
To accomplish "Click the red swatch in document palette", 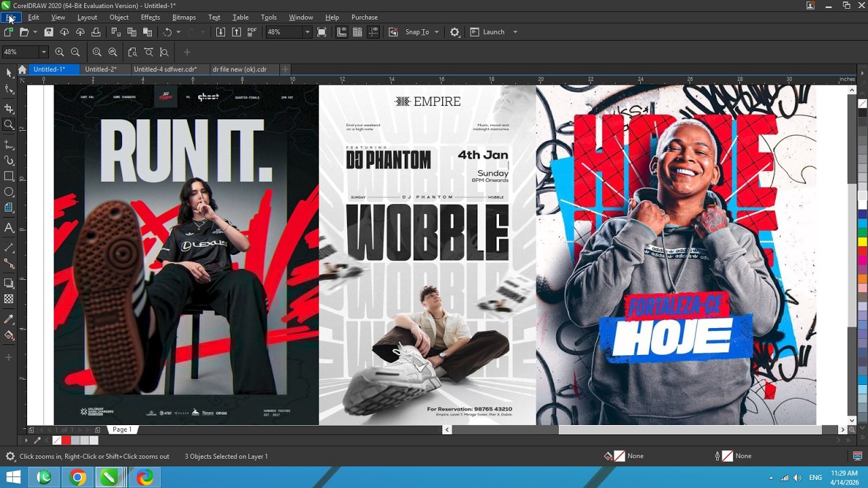I will point(66,441).
